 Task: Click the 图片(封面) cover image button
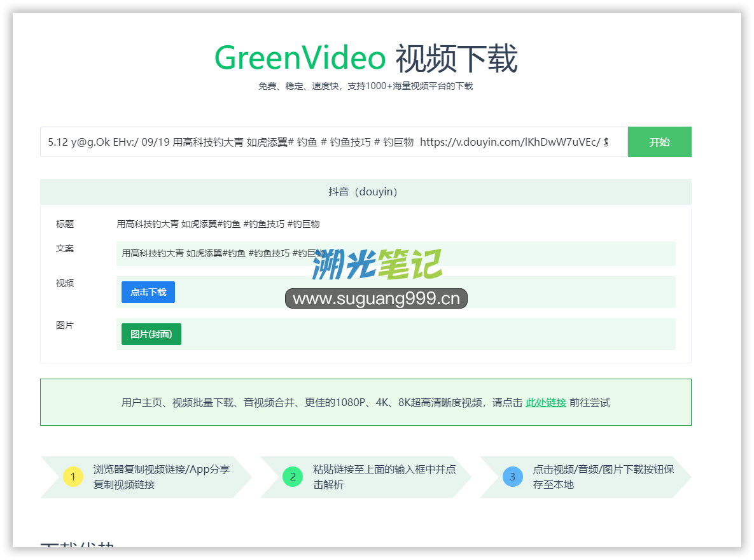coord(151,334)
